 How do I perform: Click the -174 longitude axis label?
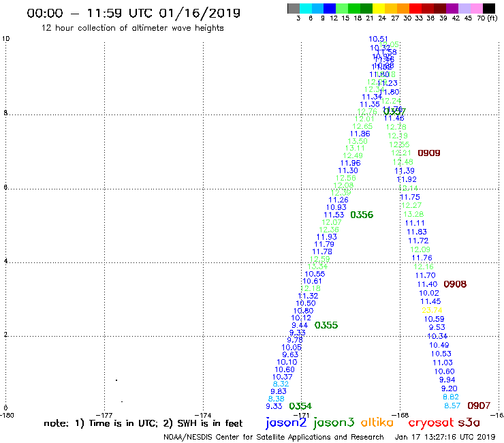(x=203, y=415)
